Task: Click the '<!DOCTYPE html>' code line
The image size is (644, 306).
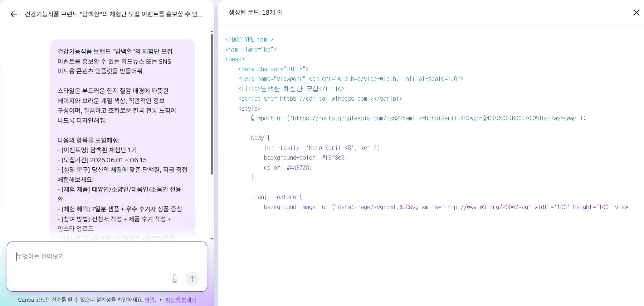Action: click(249, 39)
